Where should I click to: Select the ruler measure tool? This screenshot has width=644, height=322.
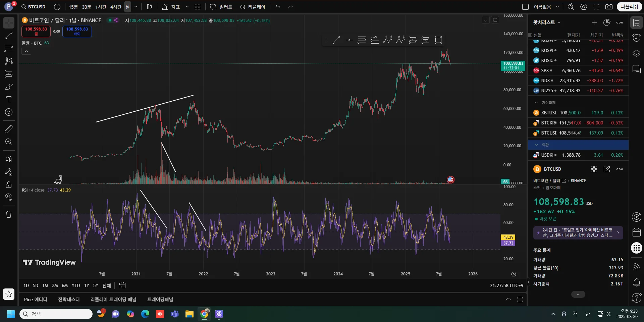pos(9,129)
